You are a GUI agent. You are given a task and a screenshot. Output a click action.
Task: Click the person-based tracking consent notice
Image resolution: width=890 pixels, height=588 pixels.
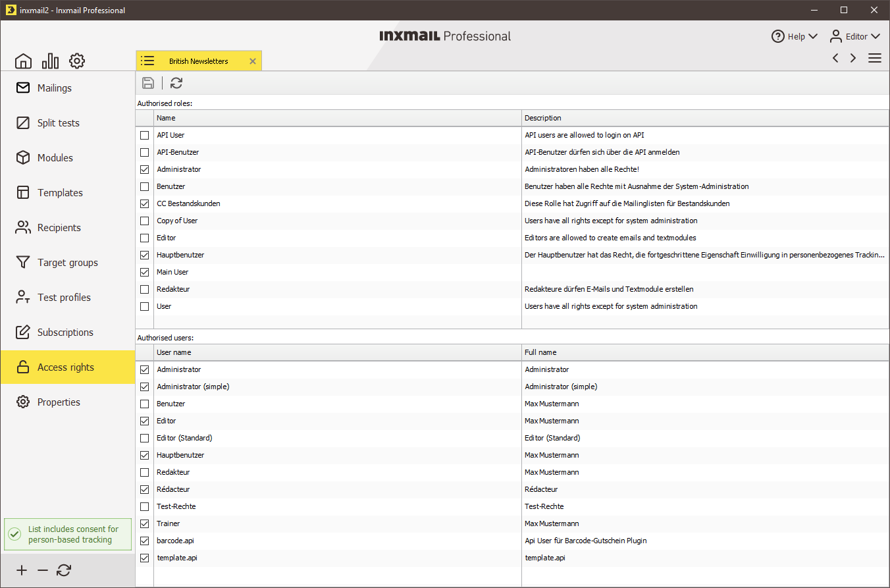pyautogui.click(x=68, y=534)
